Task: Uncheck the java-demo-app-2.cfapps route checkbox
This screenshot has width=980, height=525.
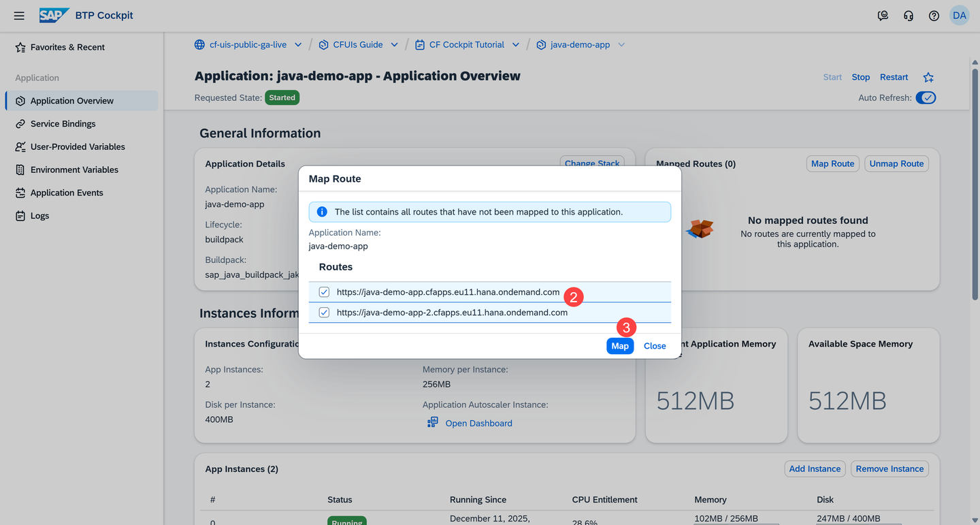Action: tap(324, 313)
